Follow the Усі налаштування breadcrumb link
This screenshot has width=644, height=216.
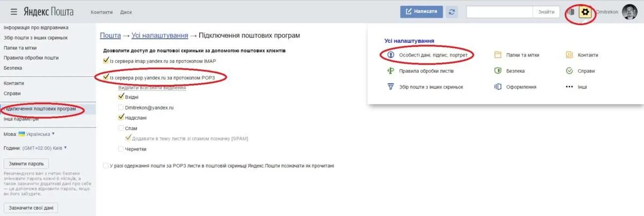[160, 35]
